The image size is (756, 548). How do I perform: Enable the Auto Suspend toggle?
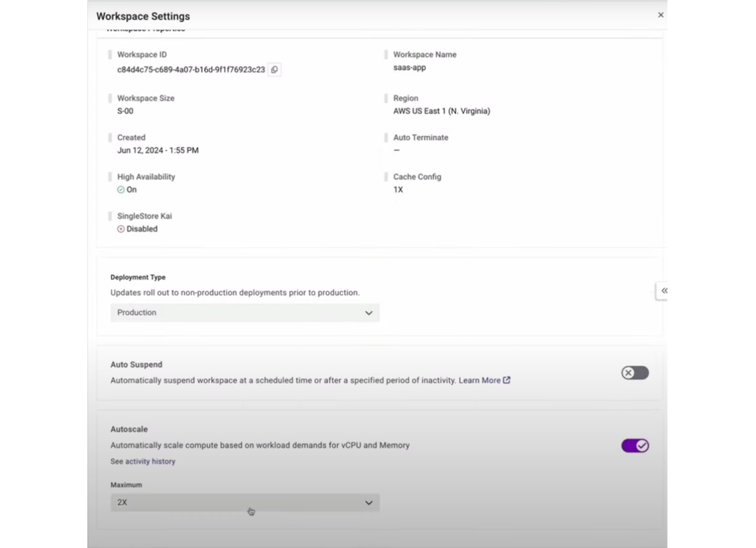coord(635,372)
